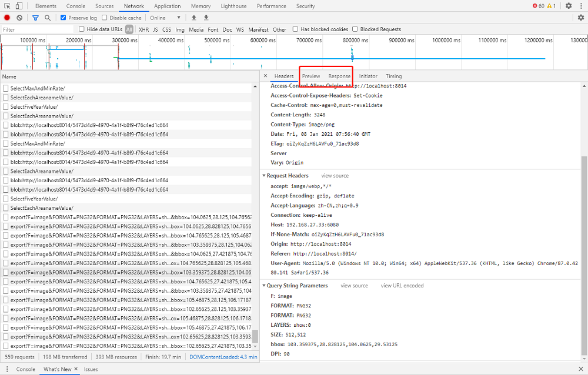
Task: Open the drawer three-dot menu
Action: [7, 369]
